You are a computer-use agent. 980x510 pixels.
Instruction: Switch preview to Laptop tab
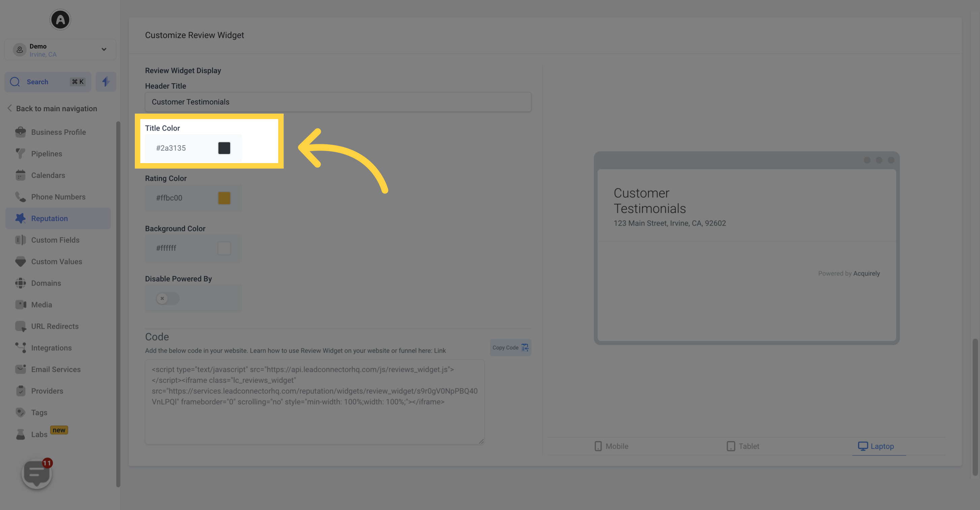click(876, 446)
